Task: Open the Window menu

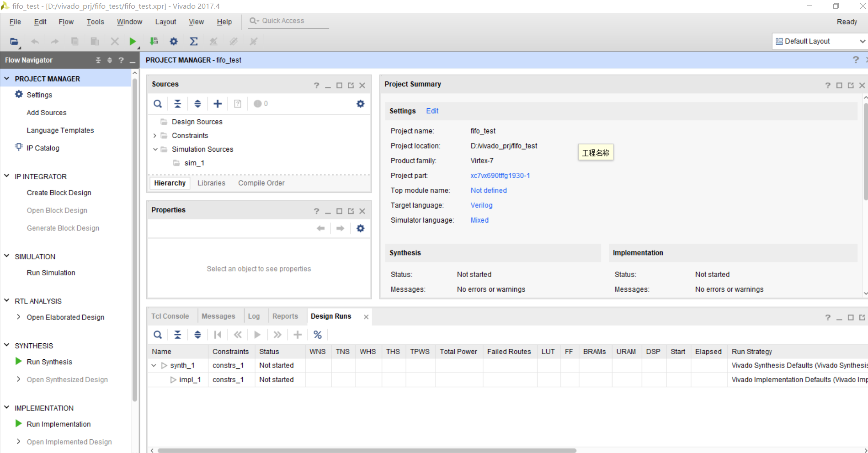Action: [129, 21]
